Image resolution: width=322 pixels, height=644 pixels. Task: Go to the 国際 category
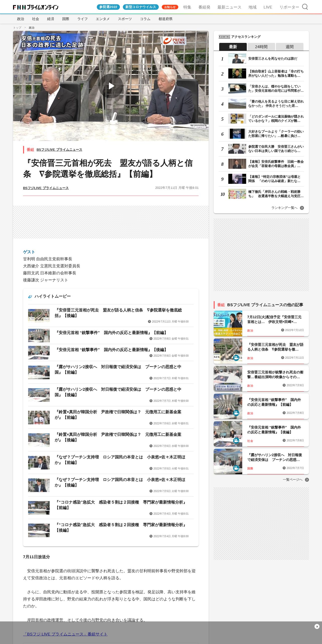(66, 19)
